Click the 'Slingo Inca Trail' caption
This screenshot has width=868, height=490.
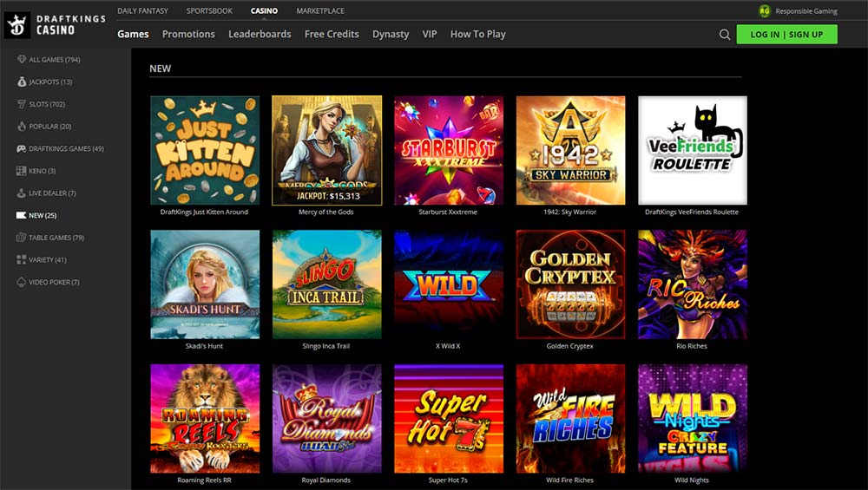tap(326, 346)
